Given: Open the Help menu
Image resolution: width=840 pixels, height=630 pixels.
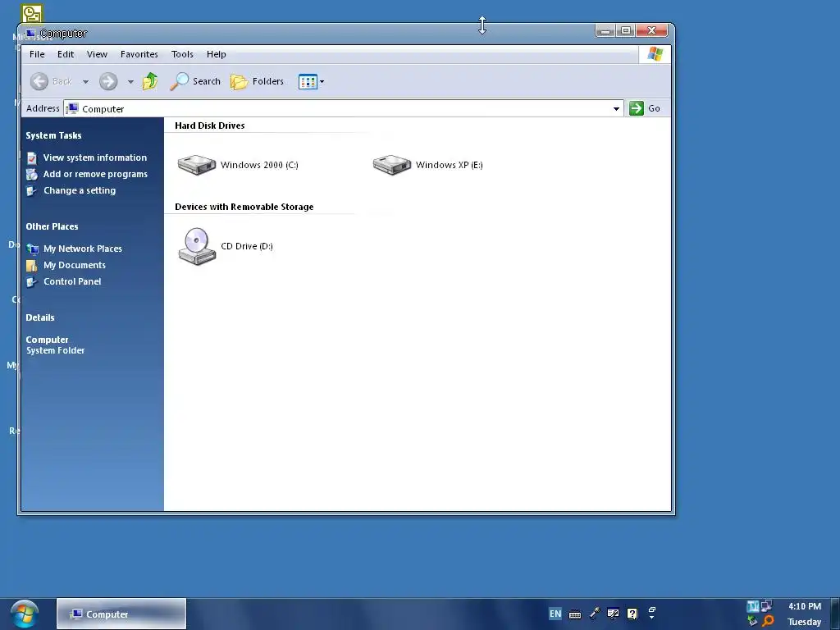Looking at the screenshot, I should click(216, 54).
